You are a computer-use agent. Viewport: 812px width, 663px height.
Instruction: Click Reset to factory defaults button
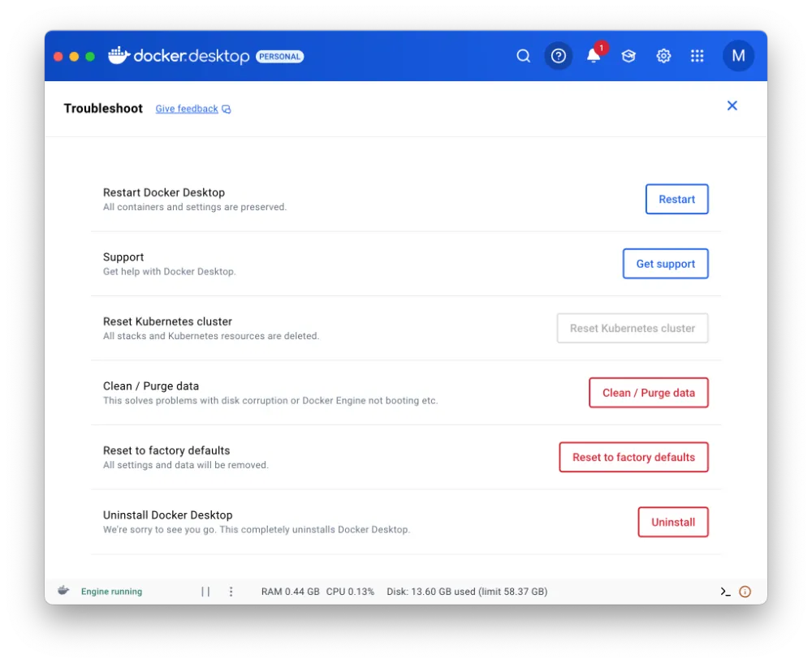pos(633,458)
